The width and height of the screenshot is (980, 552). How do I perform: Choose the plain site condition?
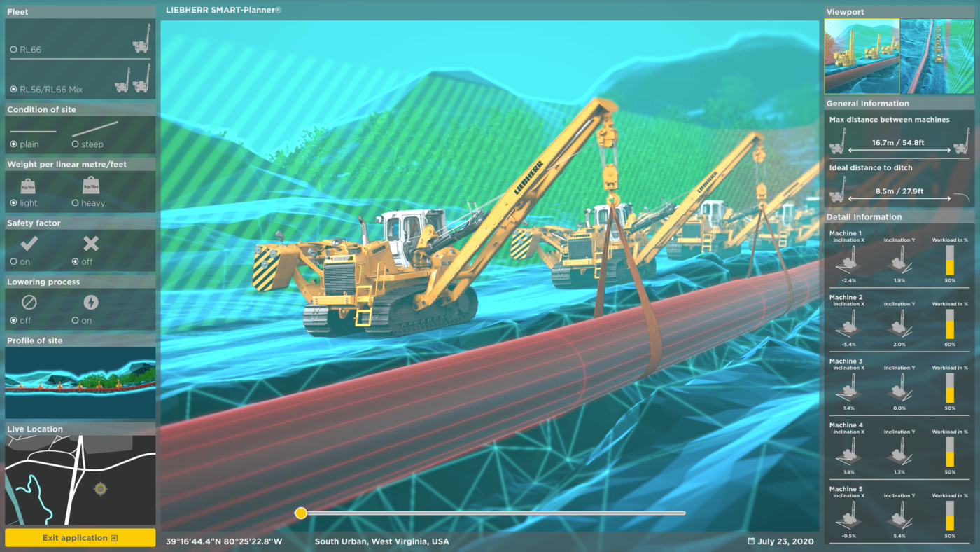click(13, 144)
